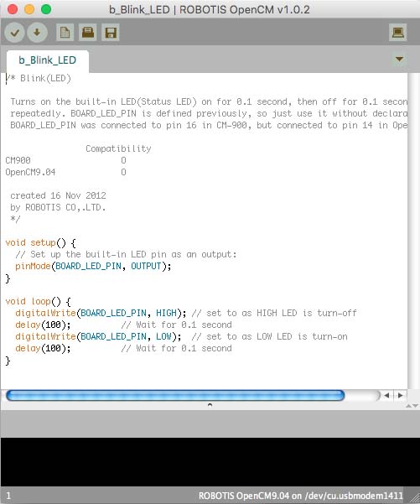Click the line number 1 in status bar
This screenshot has height=504, width=420.
pyautogui.click(x=8, y=496)
